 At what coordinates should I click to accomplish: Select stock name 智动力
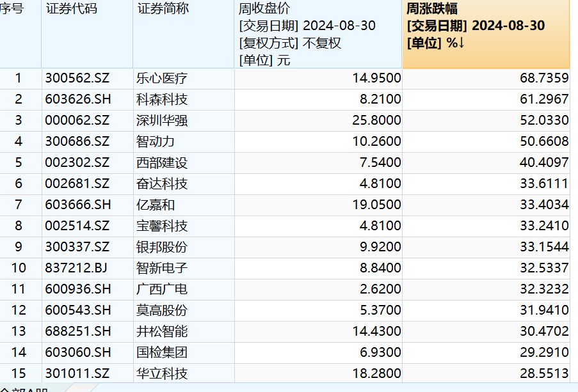coord(155,141)
